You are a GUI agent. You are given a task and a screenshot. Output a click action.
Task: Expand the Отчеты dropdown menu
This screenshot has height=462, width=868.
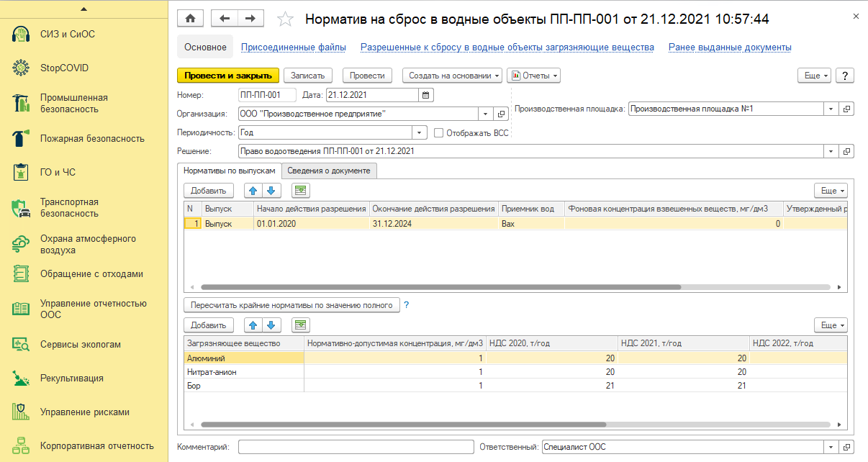533,76
